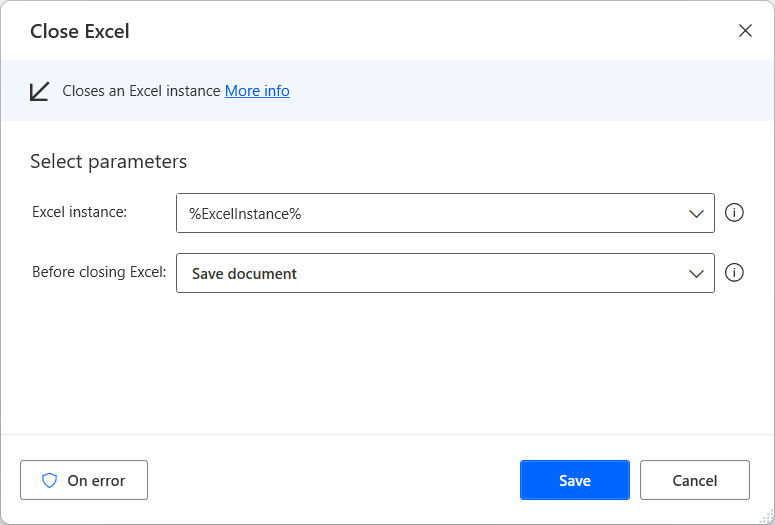Click the Excel instance label
775x525 pixels.
point(79,212)
